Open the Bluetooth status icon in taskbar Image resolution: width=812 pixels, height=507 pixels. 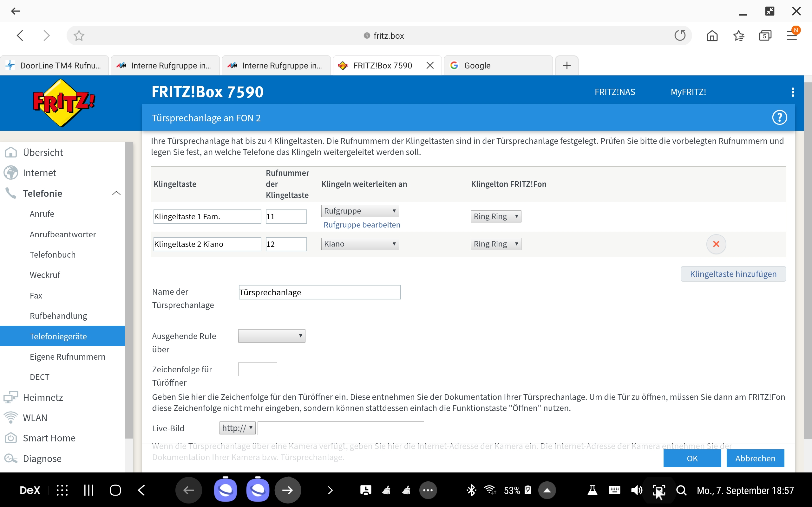click(471, 490)
